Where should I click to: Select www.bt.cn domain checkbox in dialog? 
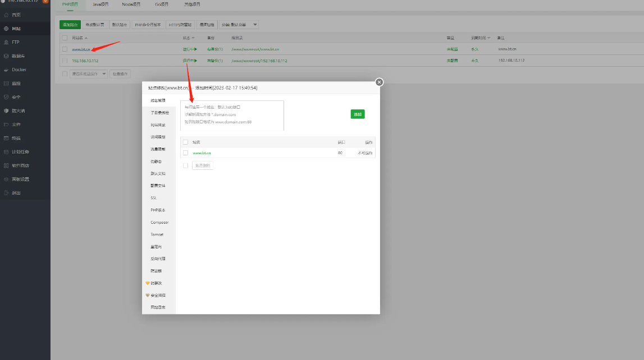[x=185, y=153]
